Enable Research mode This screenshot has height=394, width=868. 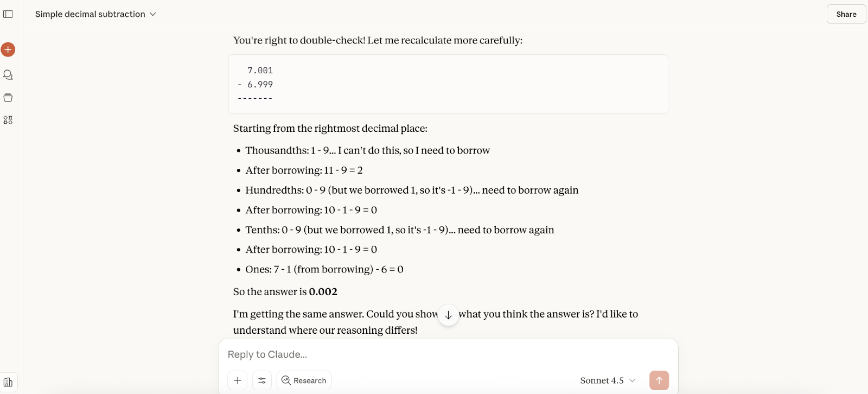pyautogui.click(x=304, y=380)
